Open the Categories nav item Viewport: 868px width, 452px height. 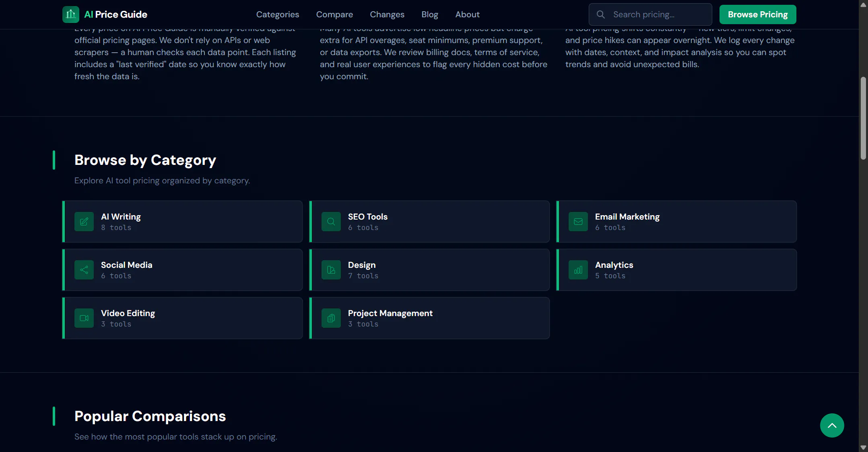click(278, 14)
